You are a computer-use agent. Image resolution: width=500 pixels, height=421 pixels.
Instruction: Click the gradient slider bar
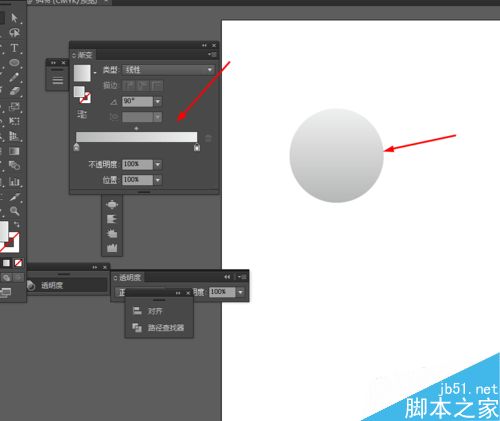point(136,137)
